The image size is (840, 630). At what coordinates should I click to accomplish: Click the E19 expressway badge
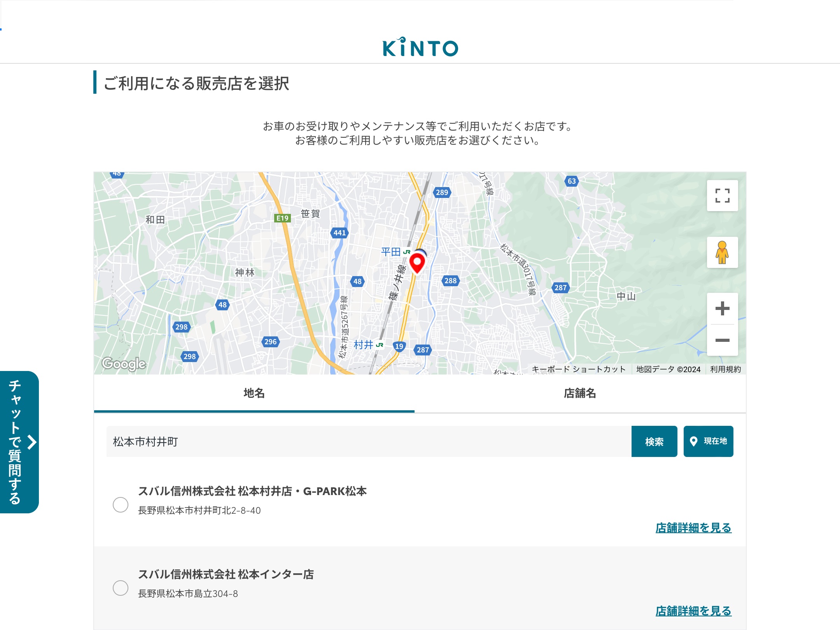point(282,218)
